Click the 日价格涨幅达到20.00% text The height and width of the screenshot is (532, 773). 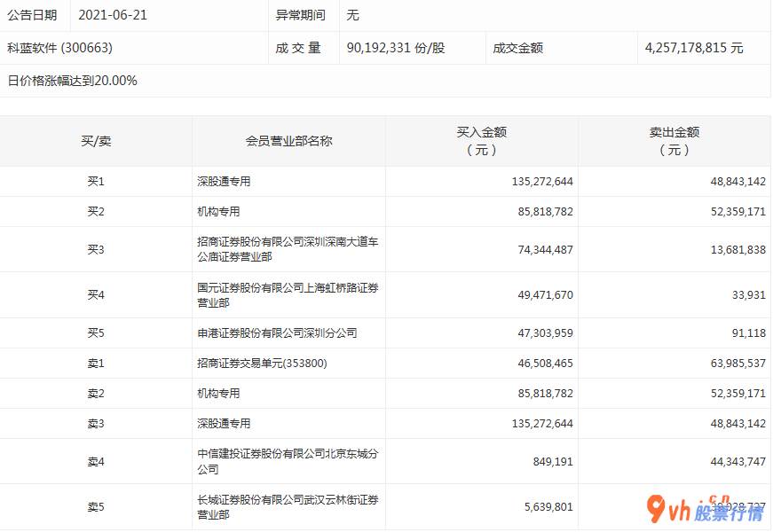coord(72,81)
